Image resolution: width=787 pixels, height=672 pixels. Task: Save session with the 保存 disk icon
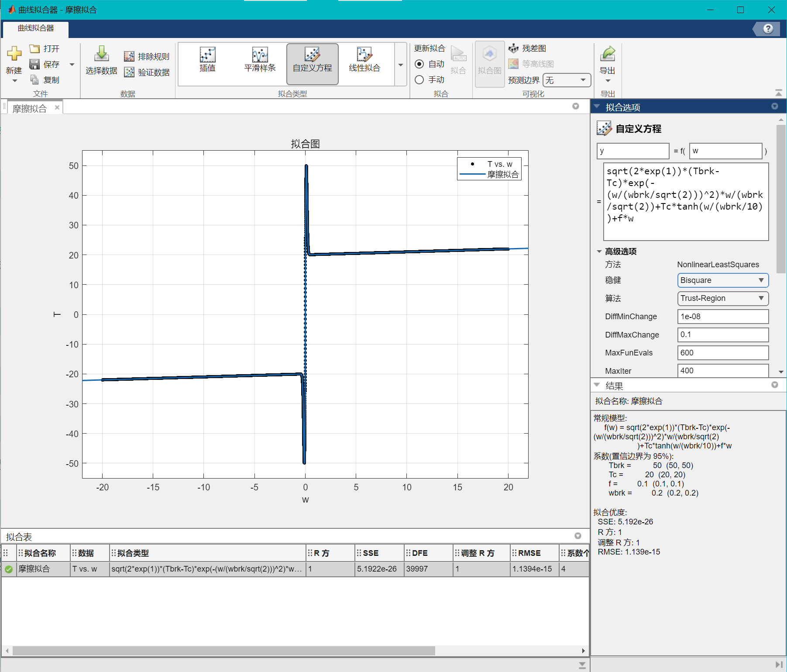(x=34, y=64)
